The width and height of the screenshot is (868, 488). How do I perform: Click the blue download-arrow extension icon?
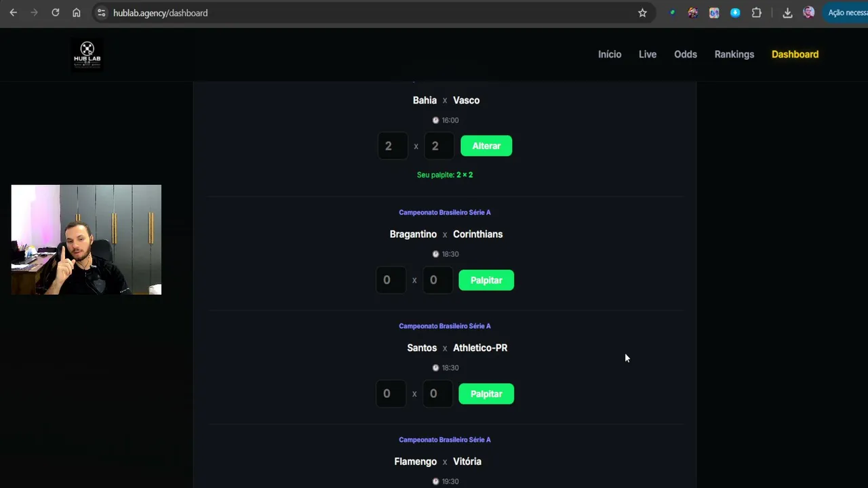(735, 13)
